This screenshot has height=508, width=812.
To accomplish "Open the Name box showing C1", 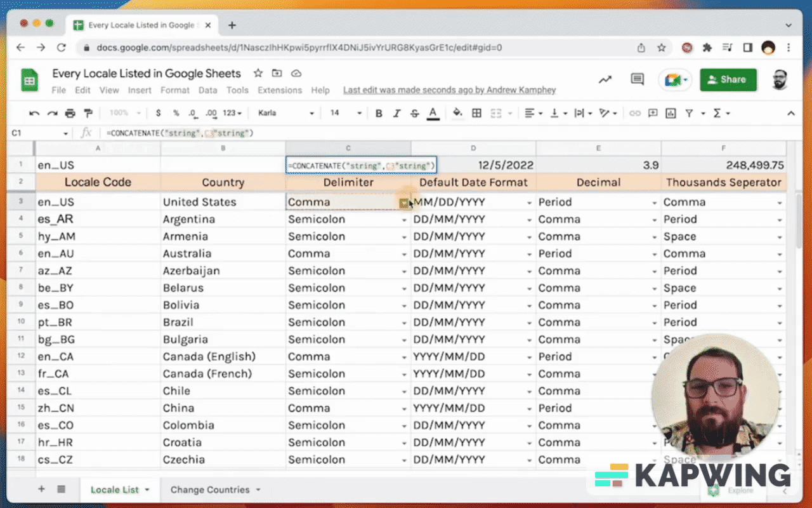I will coord(39,133).
